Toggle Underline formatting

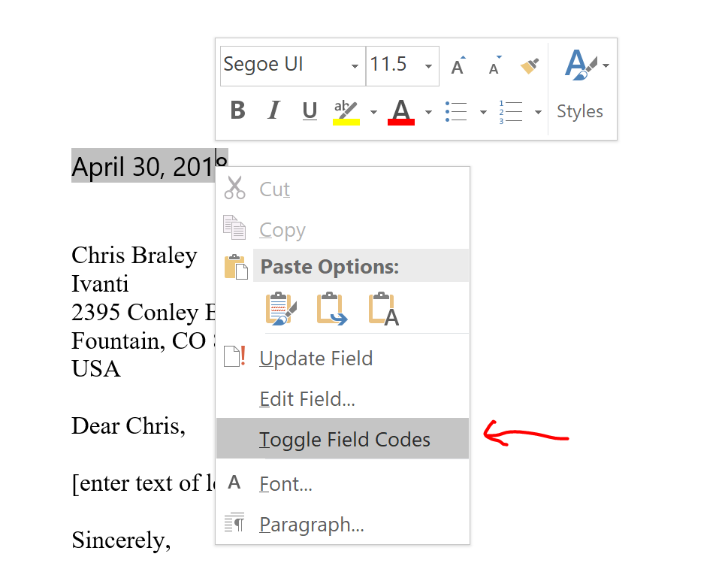pyautogui.click(x=310, y=111)
